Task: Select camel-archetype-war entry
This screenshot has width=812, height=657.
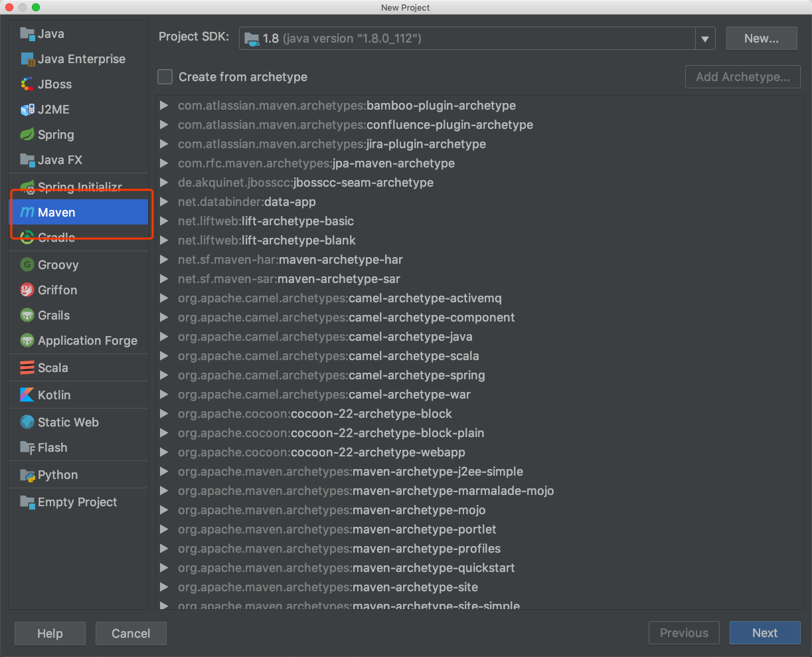Action: point(324,395)
